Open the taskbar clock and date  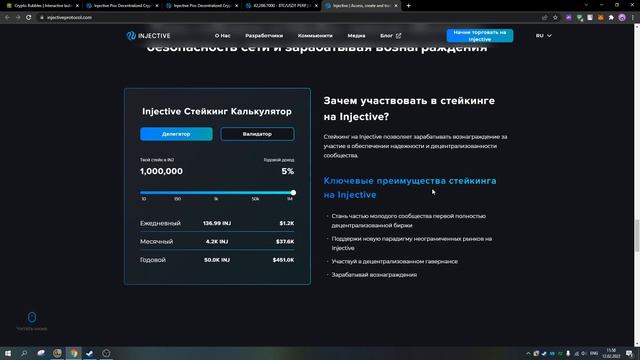click(x=611, y=353)
